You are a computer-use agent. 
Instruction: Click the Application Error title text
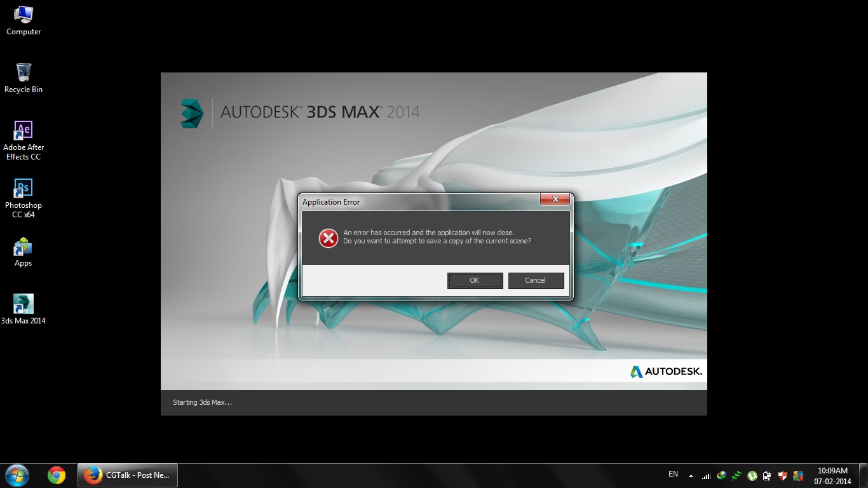[x=331, y=202]
